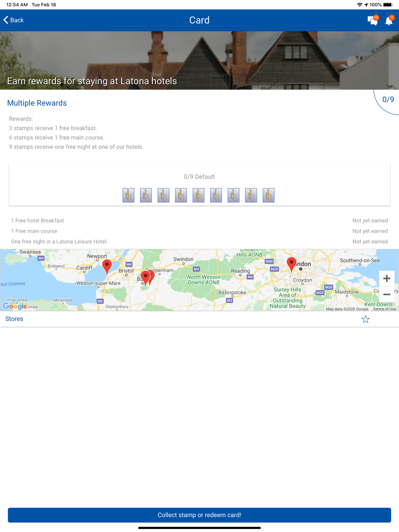The height and width of the screenshot is (532, 399).
Task: Zoom out on the map
Action: pyautogui.click(x=387, y=294)
